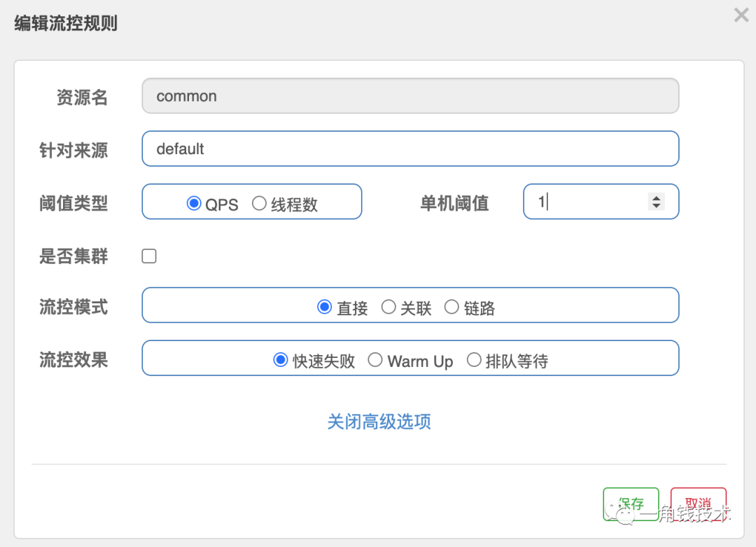Screen dimensions: 756x547
Task: Enable the 是否集群 checkbox
Action: (149, 256)
